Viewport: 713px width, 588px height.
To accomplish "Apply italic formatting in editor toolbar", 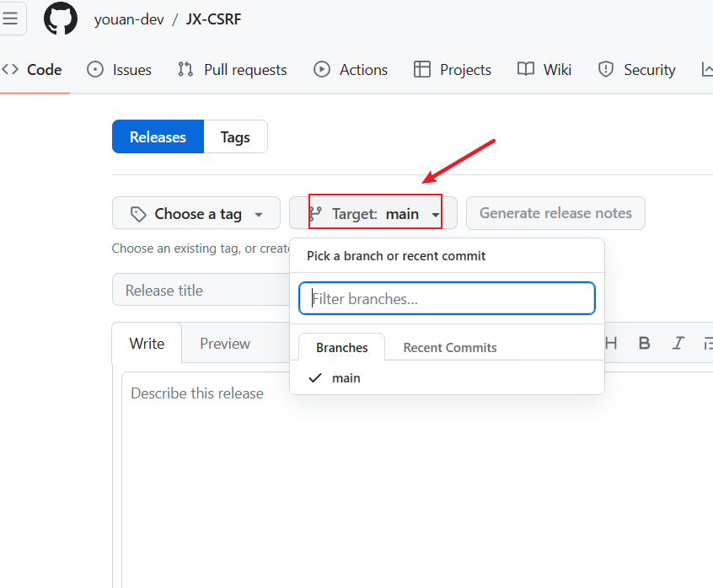I will point(678,343).
